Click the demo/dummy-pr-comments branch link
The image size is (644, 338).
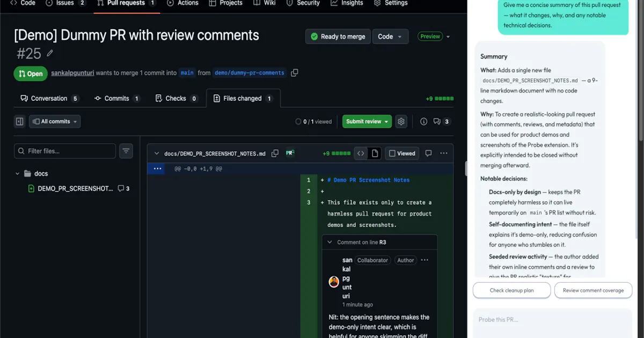click(x=249, y=73)
